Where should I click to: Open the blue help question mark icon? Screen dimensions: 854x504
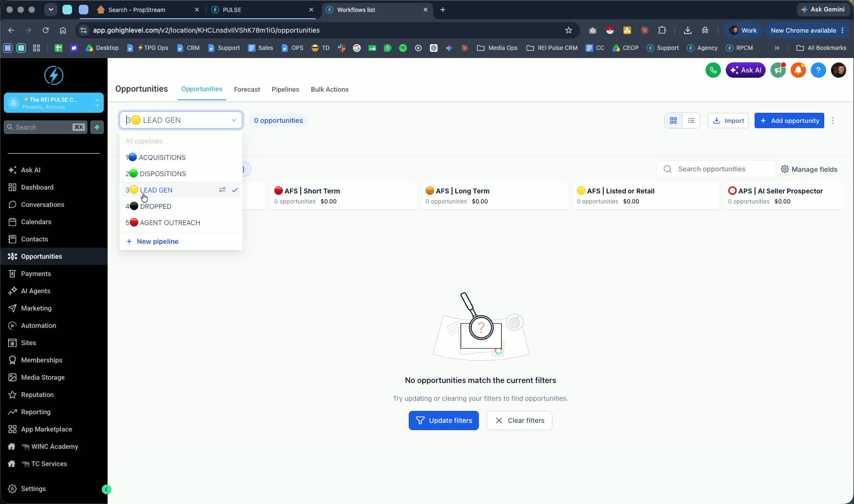point(818,70)
